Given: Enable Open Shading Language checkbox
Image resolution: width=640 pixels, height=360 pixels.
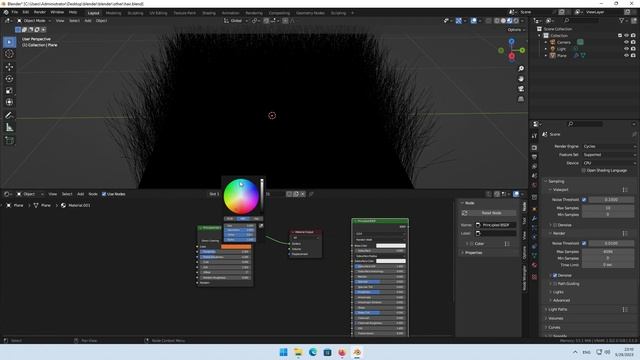Looking at the screenshot, I should [x=584, y=171].
